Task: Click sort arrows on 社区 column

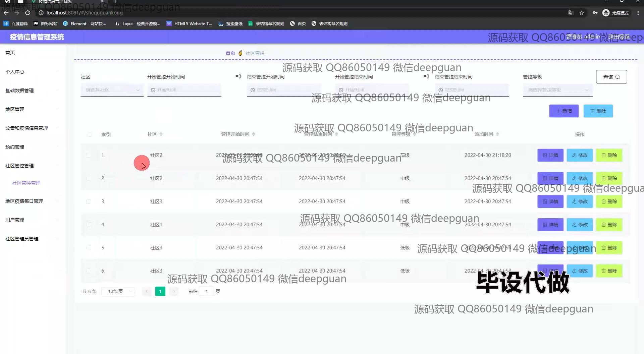Action: [161, 134]
